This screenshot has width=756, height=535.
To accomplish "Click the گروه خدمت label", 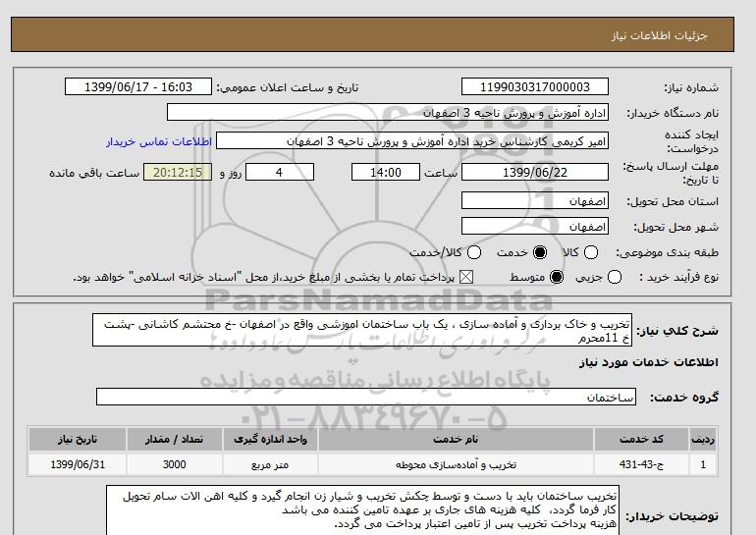I will (684, 398).
